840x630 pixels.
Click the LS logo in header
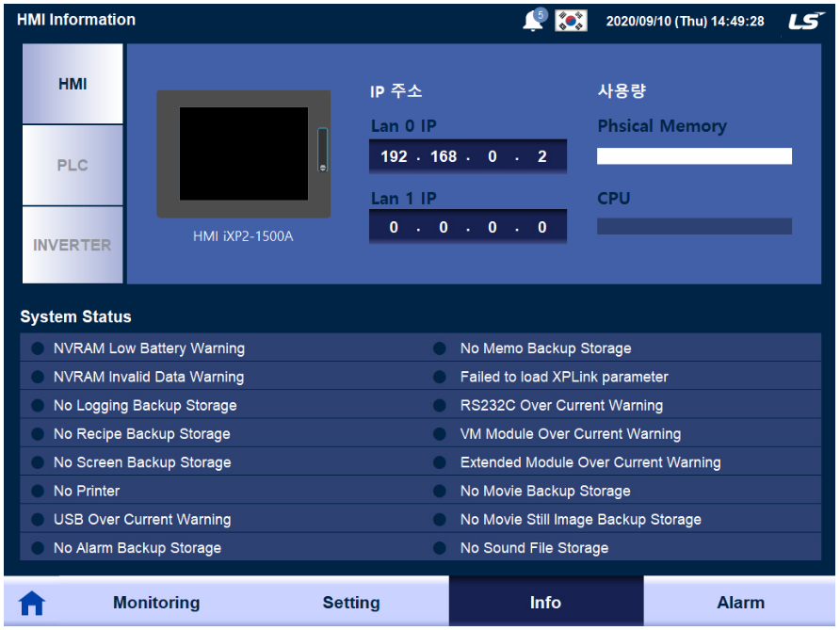(805, 21)
